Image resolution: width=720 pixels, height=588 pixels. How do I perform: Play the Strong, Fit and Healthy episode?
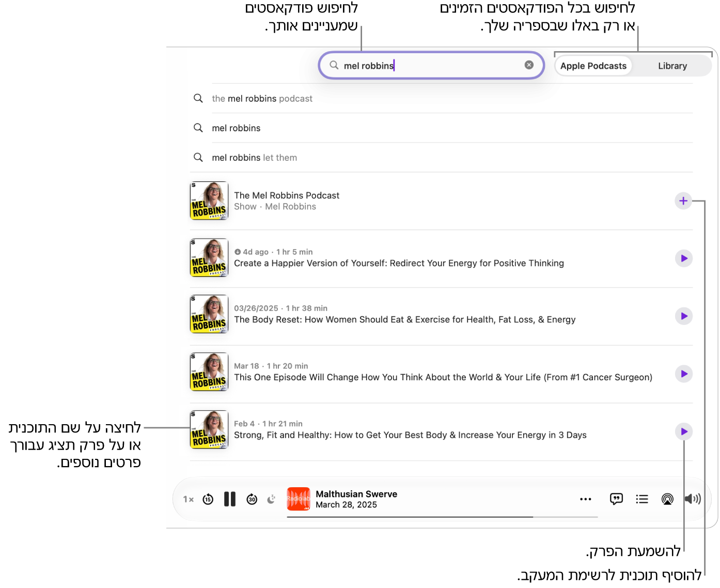coord(684,431)
